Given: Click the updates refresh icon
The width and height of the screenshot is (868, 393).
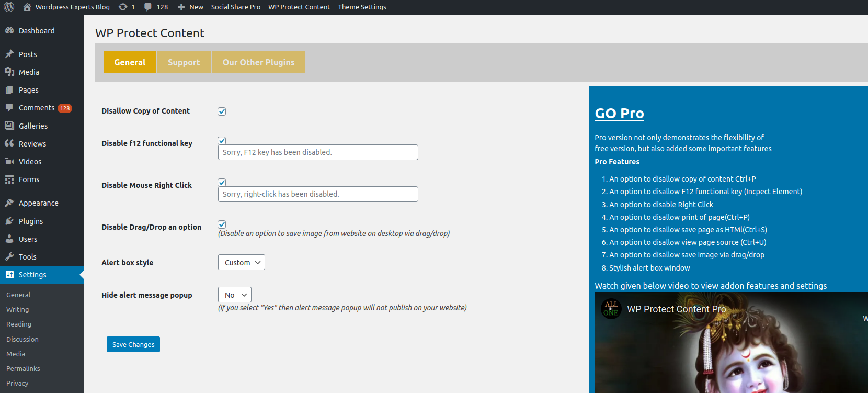Looking at the screenshot, I should tap(123, 7).
